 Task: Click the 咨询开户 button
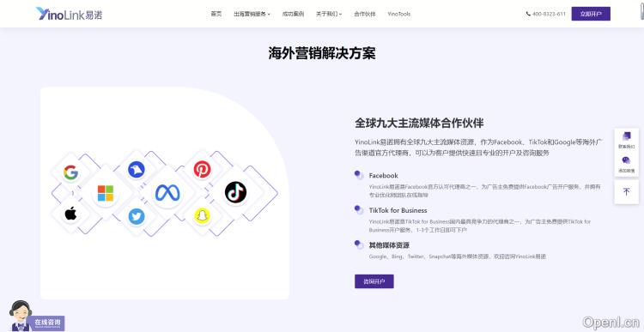pos(374,281)
